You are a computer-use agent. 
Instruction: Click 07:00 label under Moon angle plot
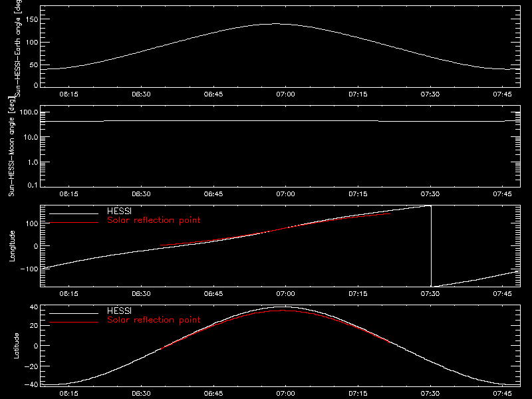pyautogui.click(x=286, y=194)
